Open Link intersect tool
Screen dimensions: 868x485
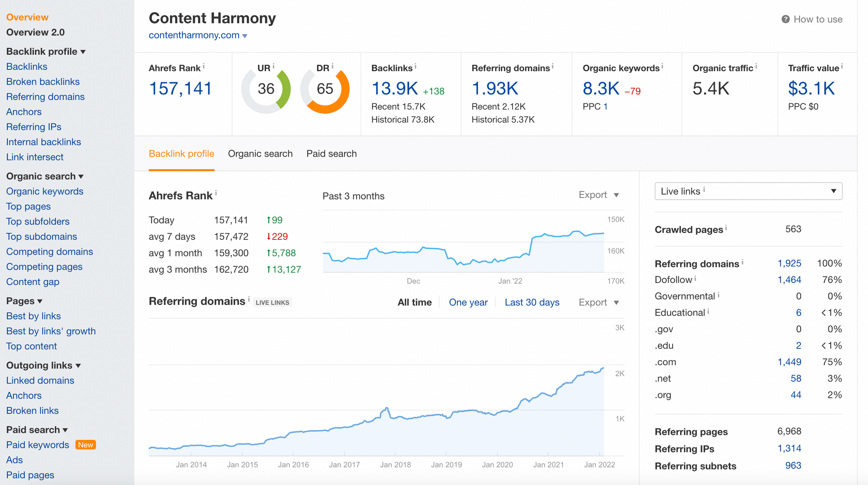click(x=35, y=157)
